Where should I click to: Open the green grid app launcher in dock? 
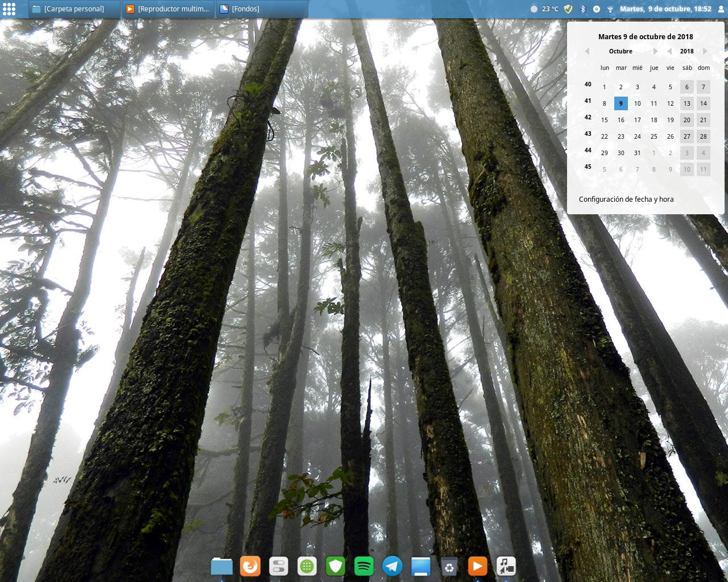[307, 566]
